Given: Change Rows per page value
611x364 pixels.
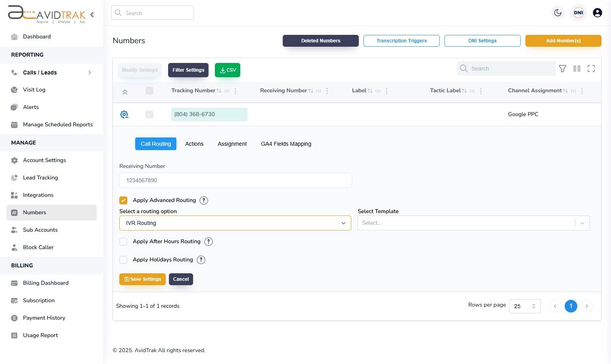Looking at the screenshot, I should click(525, 306).
